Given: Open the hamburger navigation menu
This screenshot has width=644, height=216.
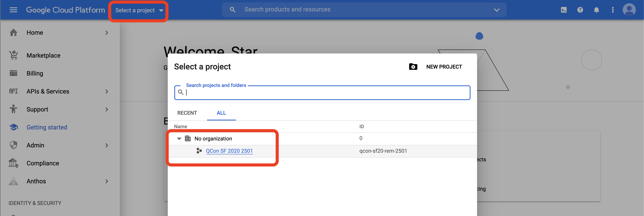Looking at the screenshot, I should (13, 10).
